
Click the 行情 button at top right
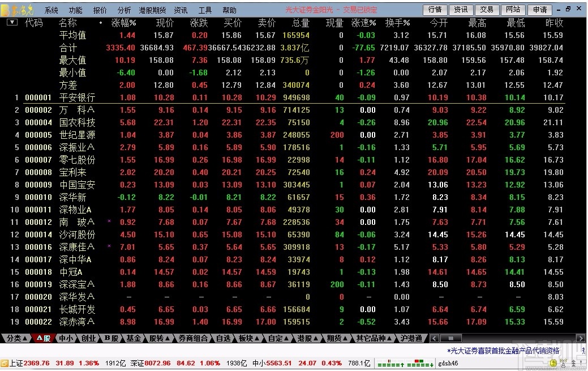coord(435,10)
